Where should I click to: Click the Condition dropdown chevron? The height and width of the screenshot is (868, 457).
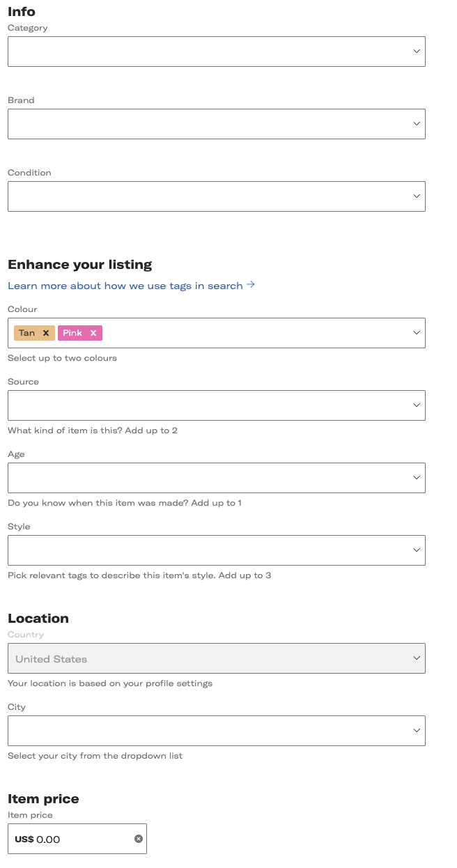(417, 196)
